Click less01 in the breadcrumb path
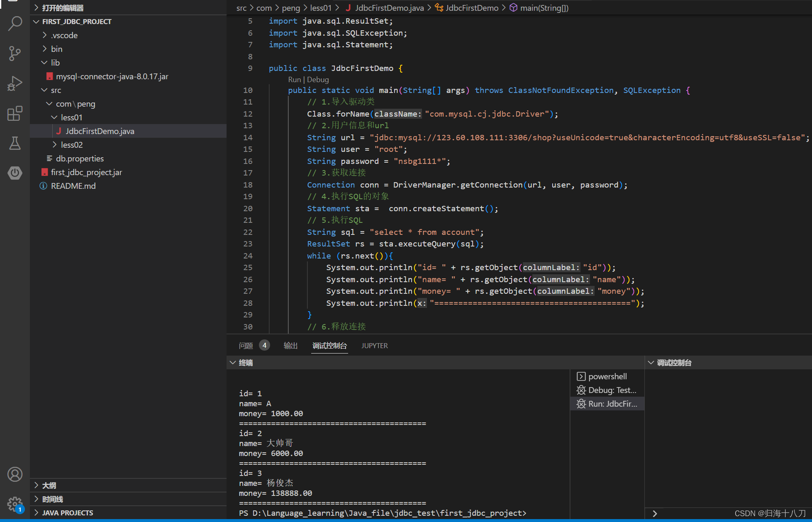 [321, 8]
